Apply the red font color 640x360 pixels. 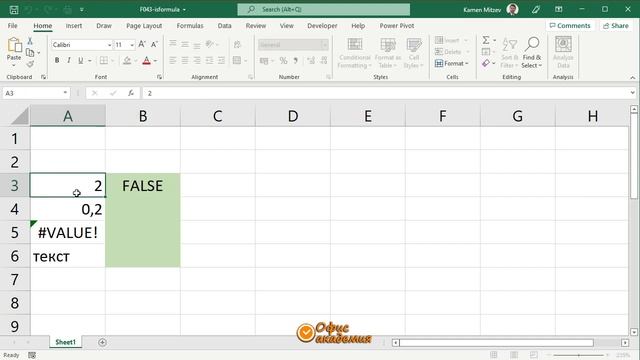[x=147, y=60]
